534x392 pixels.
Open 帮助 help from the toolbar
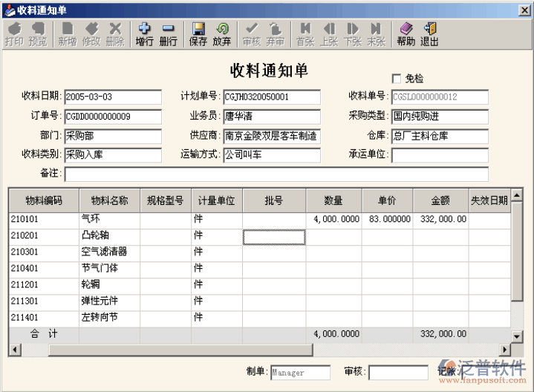click(x=406, y=33)
